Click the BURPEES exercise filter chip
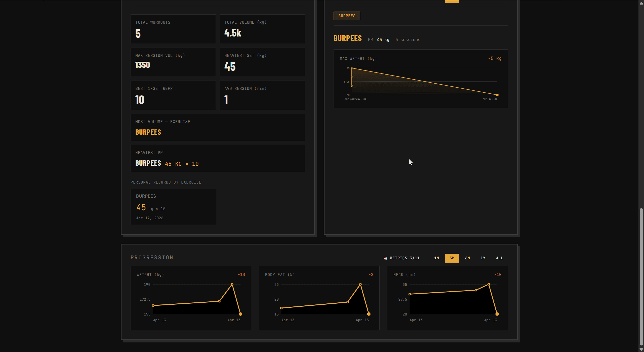This screenshot has height=352, width=644. click(347, 16)
